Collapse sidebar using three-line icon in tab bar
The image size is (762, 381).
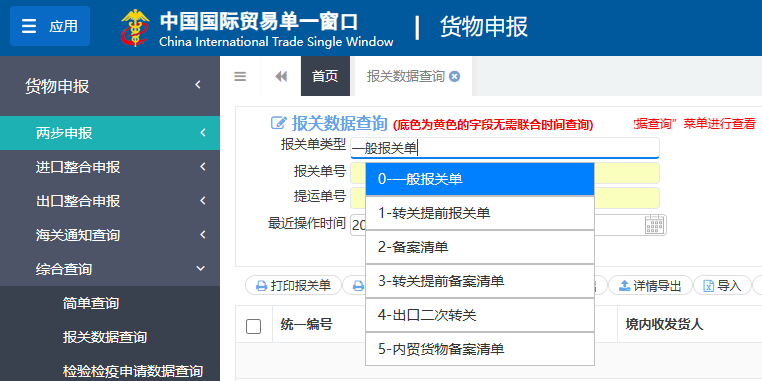coord(240,77)
